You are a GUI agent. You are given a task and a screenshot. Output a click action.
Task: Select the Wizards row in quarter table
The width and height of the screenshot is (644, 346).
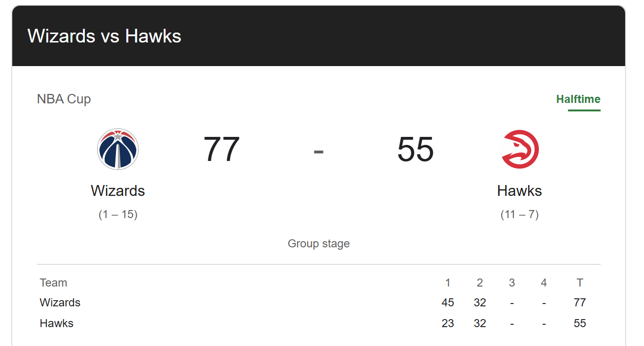click(60, 303)
